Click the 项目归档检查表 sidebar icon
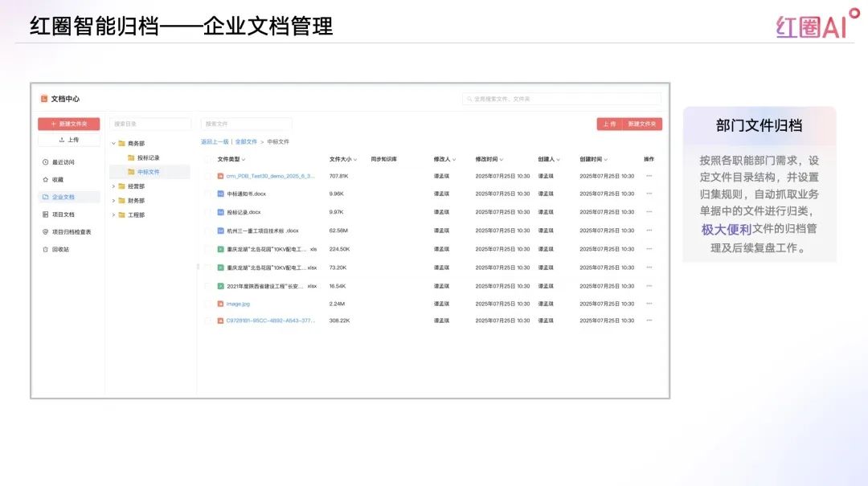This screenshot has height=486, width=868. [x=46, y=232]
